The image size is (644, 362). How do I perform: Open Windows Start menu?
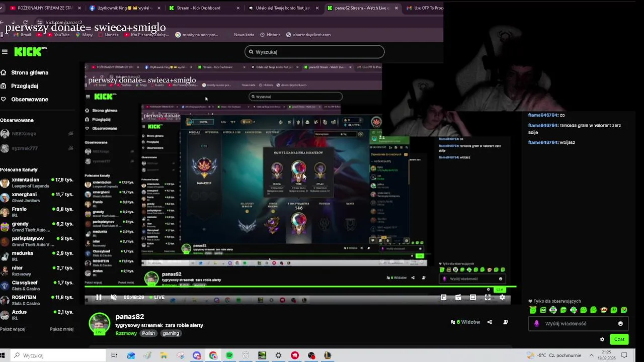click(x=3, y=355)
